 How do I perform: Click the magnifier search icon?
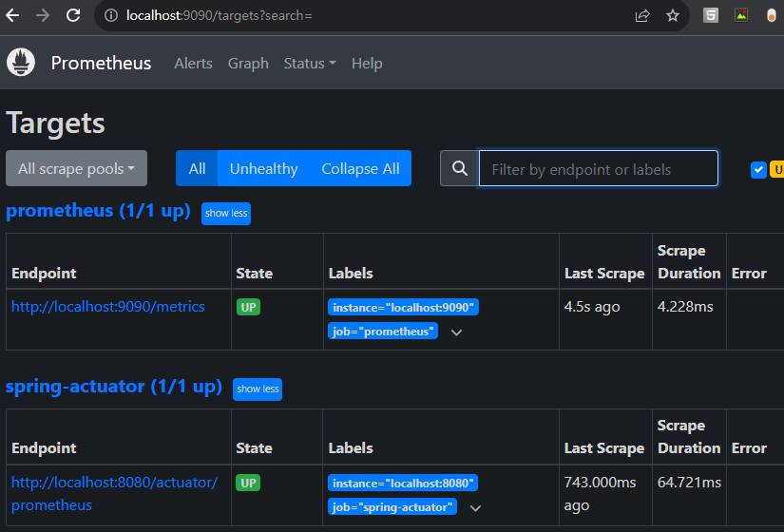[x=460, y=168]
